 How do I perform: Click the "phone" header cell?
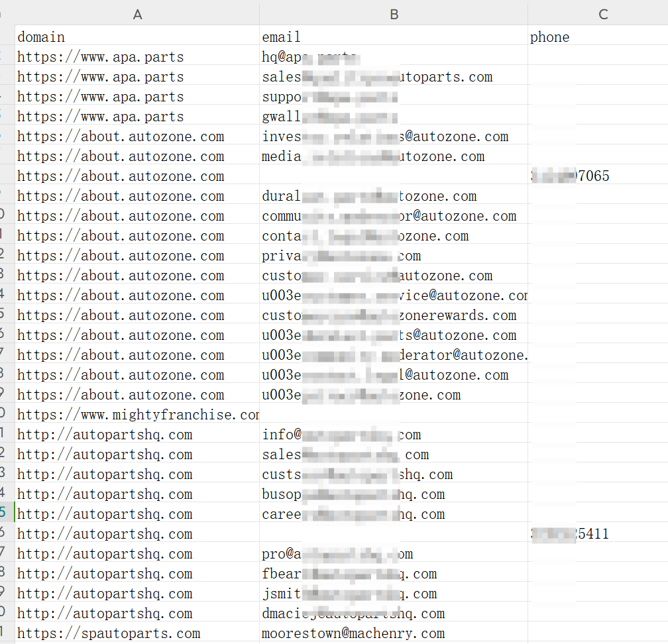click(x=598, y=36)
